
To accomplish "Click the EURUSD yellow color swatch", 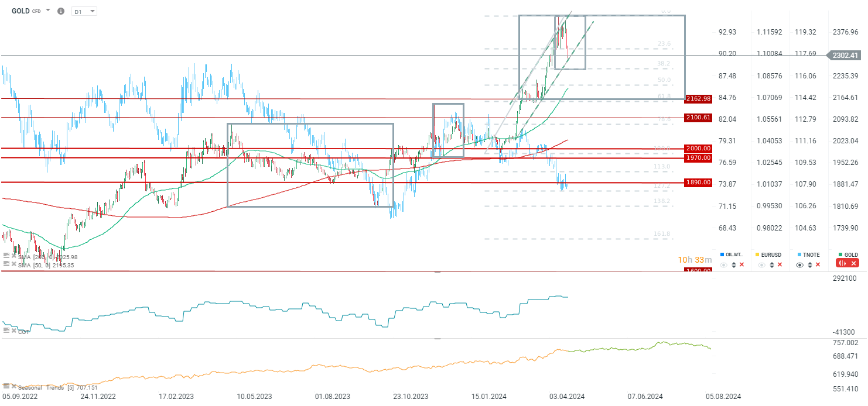I will click(x=757, y=254).
